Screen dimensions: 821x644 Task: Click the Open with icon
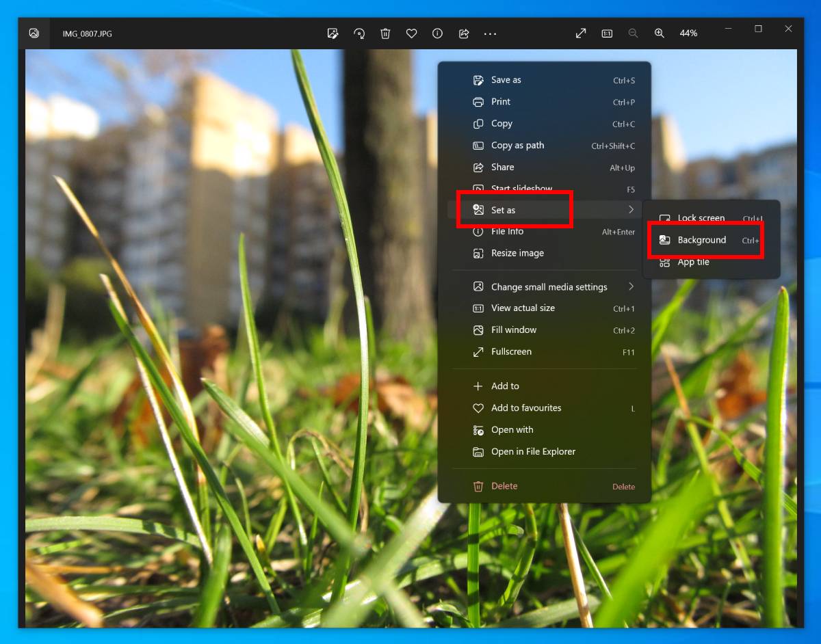[x=478, y=430]
